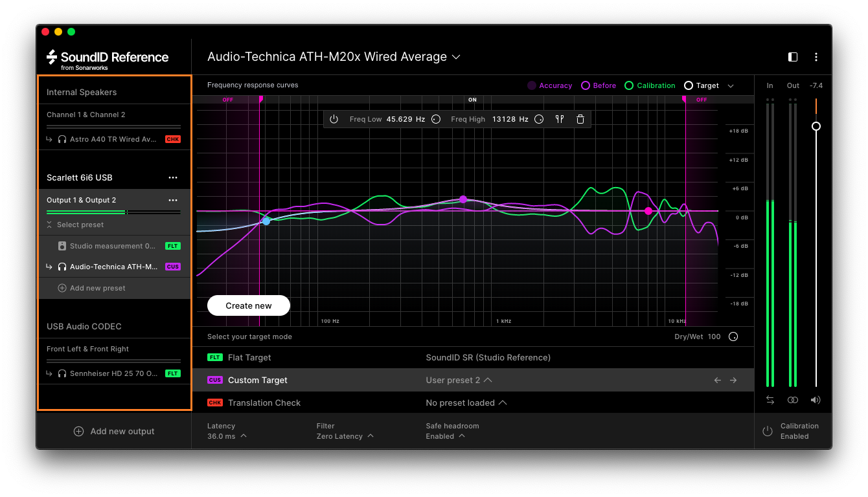Open the User preset 2 dropdown

coord(459,380)
